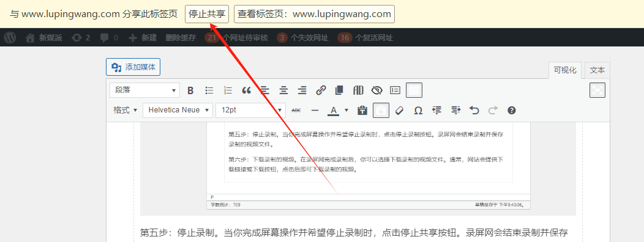Screen dimensions: 644x242
Task: Open the WordPress logo menu
Action: [x=10, y=38]
